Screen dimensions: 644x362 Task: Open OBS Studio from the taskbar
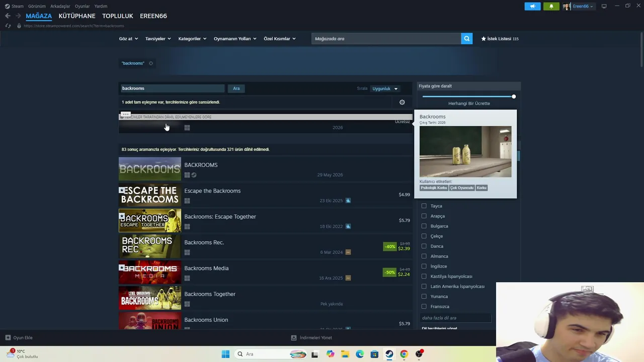pyautogui.click(x=419, y=354)
